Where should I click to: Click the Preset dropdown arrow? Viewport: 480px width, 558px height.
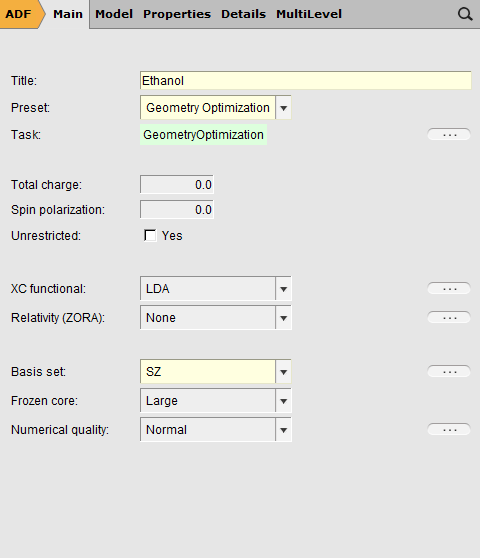[284, 107]
